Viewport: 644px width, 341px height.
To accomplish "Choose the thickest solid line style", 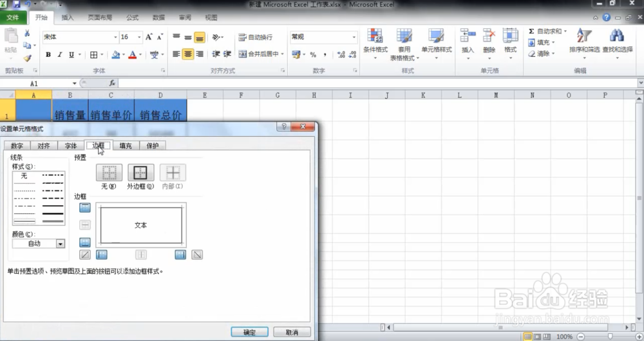I will click(x=53, y=213).
